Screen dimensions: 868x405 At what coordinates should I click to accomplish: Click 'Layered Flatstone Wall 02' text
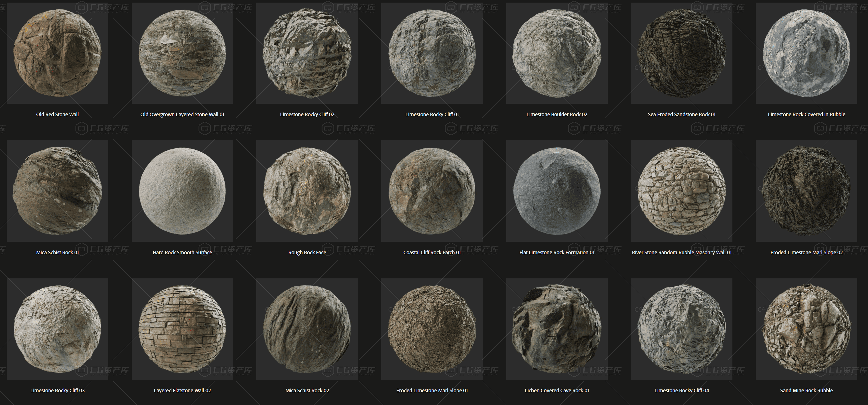[x=182, y=390]
